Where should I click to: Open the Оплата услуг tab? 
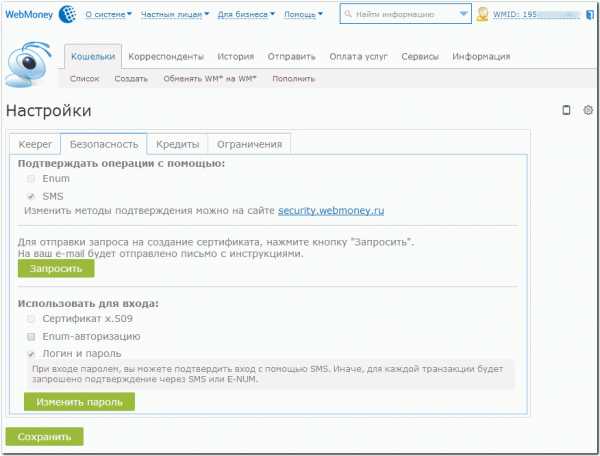coord(359,57)
